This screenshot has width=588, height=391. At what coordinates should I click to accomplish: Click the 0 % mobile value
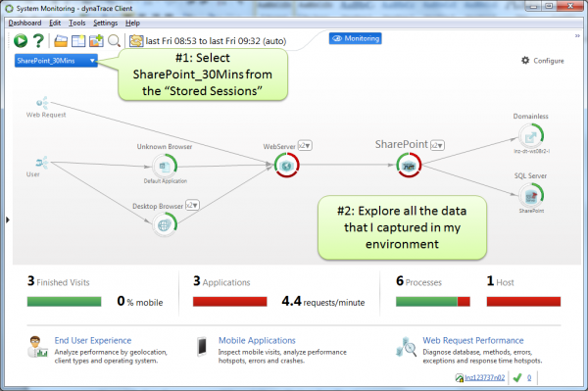pos(140,301)
